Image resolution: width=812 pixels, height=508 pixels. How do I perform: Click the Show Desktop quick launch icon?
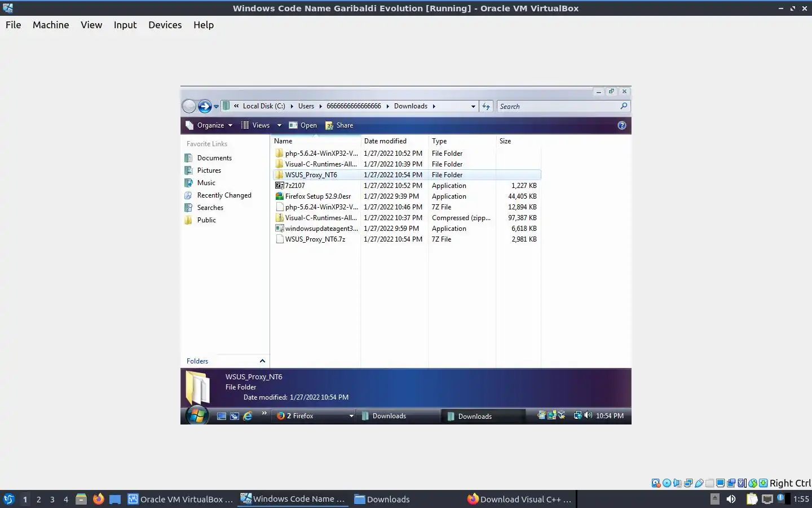[x=222, y=416]
